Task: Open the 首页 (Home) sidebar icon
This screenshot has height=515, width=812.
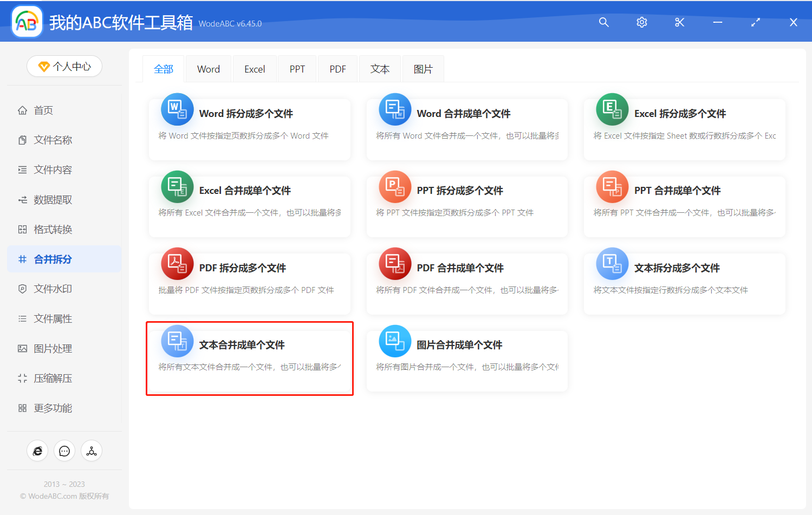Action: (22, 110)
